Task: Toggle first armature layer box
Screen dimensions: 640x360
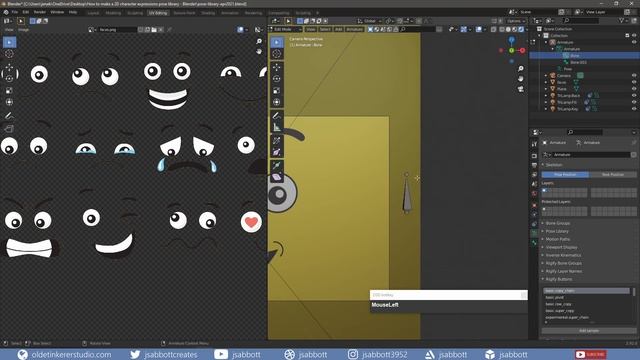Action: pos(544,190)
